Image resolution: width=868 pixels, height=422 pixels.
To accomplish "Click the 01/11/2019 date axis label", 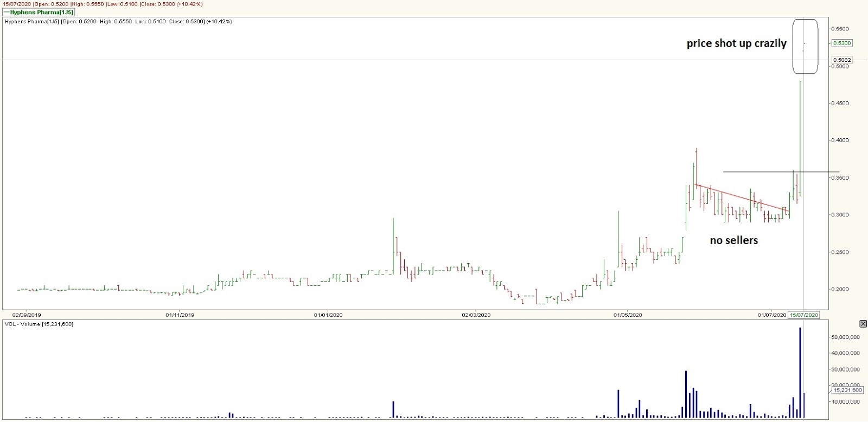I will click(180, 315).
